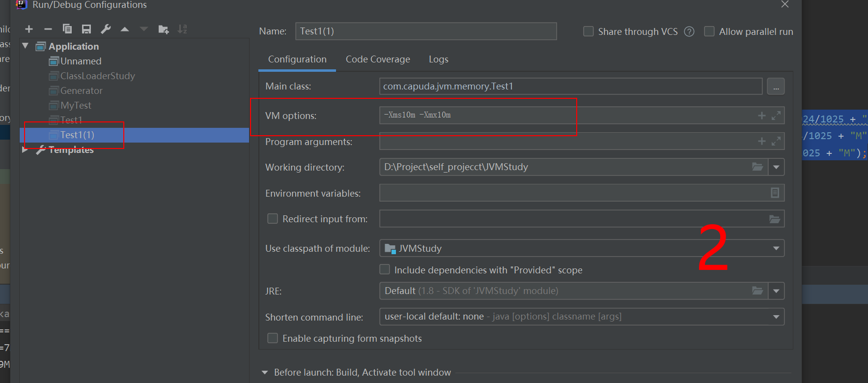Move configuration down arrow

click(144, 29)
